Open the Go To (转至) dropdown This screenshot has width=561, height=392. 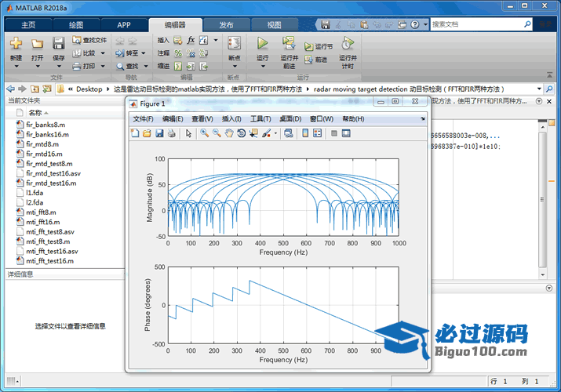(x=143, y=53)
